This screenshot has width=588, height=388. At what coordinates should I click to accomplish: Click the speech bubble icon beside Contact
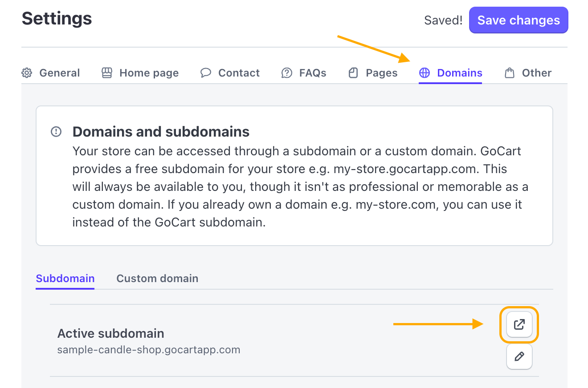click(x=205, y=73)
